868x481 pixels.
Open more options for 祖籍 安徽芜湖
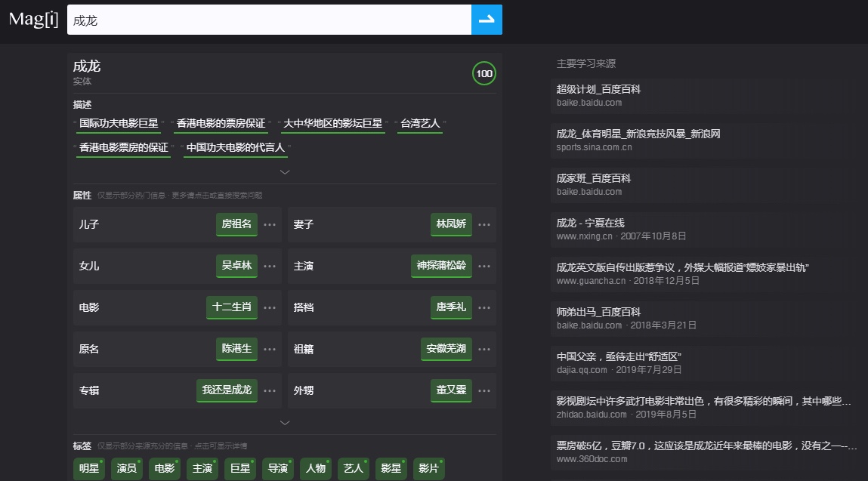point(484,350)
